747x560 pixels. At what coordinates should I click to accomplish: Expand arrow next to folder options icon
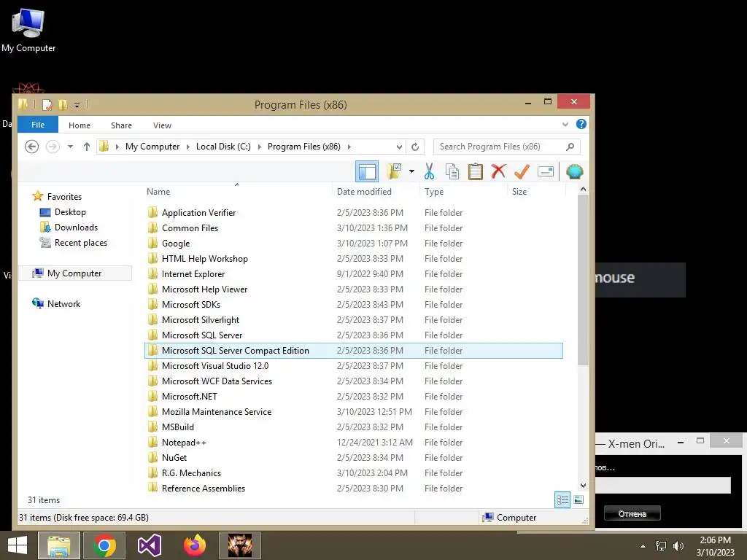pyautogui.click(x=411, y=171)
